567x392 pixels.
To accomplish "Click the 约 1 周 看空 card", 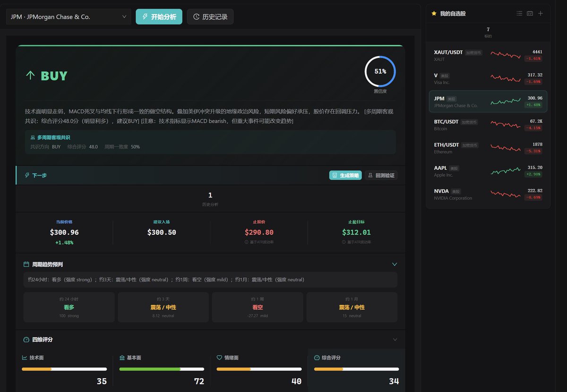I will [x=258, y=307].
